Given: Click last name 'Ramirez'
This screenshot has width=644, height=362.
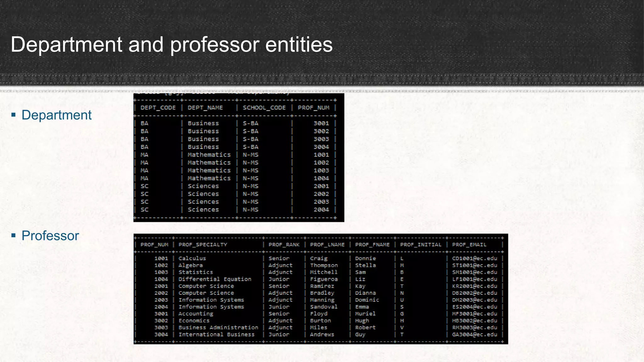Looking at the screenshot, I should (x=322, y=286).
